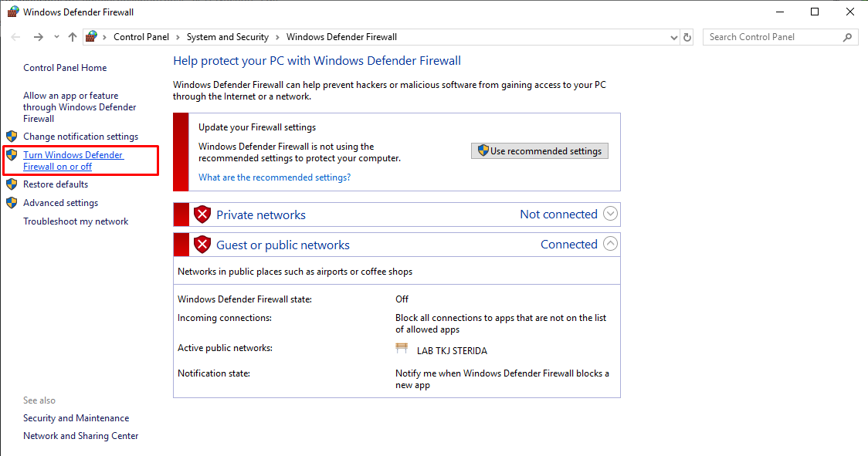Open Control Panel breadcrumb

[141, 37]
